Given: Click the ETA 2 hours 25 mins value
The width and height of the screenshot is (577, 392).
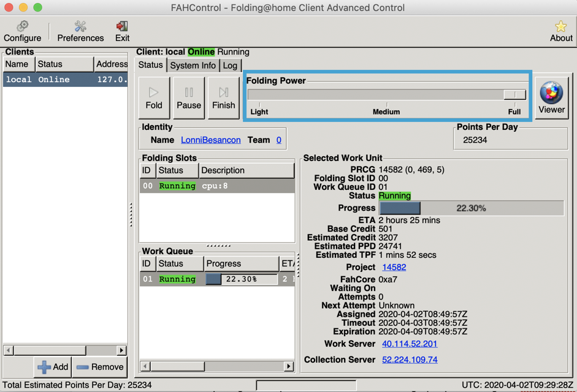Looking at the screenshot, I should (x=409, y=221).
